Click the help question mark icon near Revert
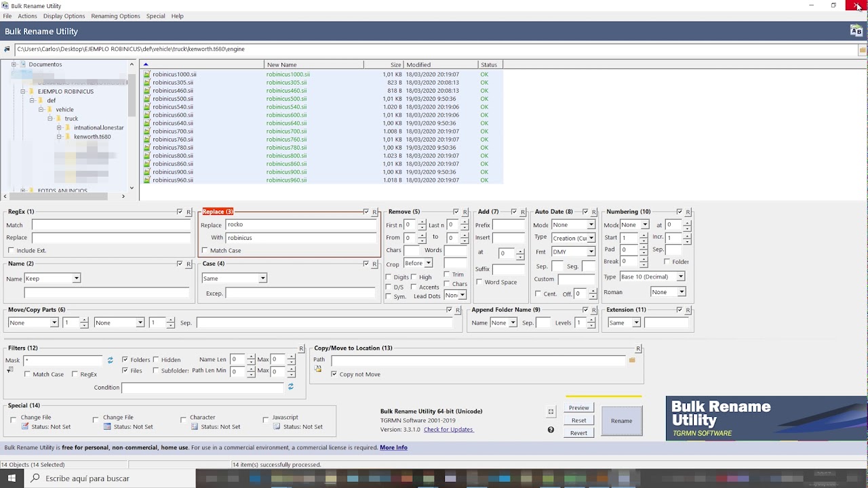 coord(551,430)
